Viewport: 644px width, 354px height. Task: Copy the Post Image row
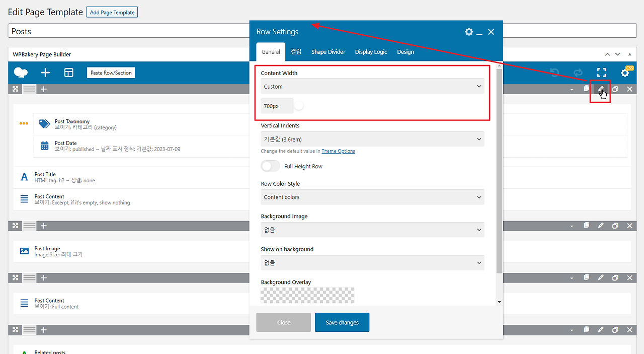click(586, 226)
